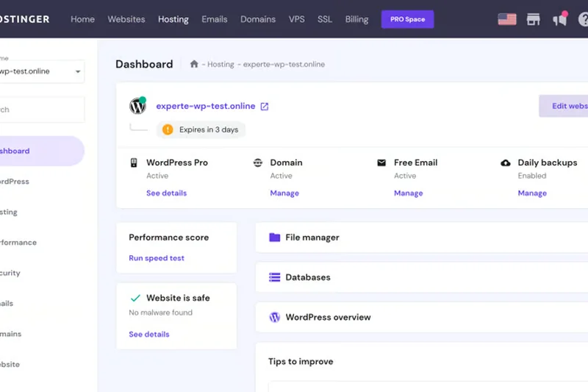This screenshot has height=392, width=588.
Task: Open Emails in top navigation
Action: click(215, 19)
